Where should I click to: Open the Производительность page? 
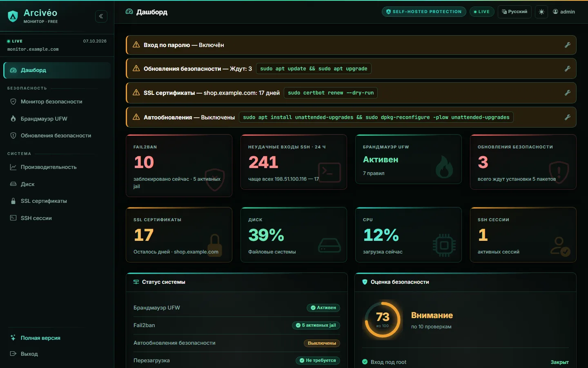click(57, 167)
